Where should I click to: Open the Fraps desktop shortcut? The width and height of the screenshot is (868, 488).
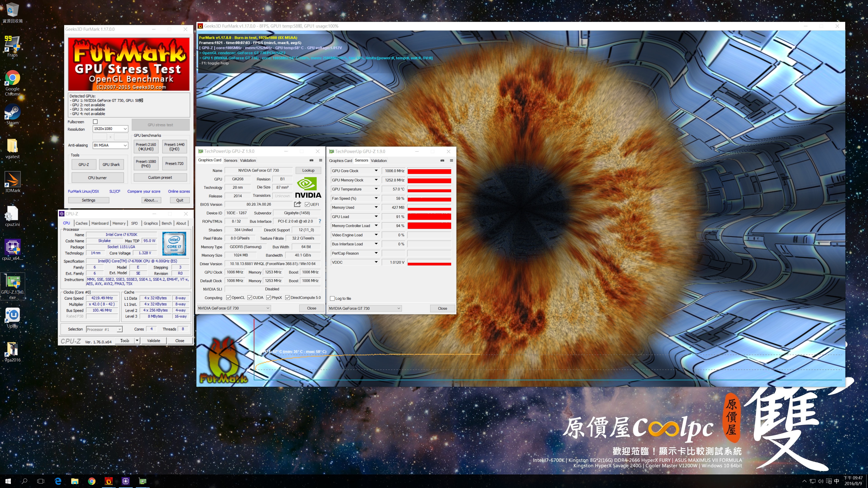(x=12, y=47)
